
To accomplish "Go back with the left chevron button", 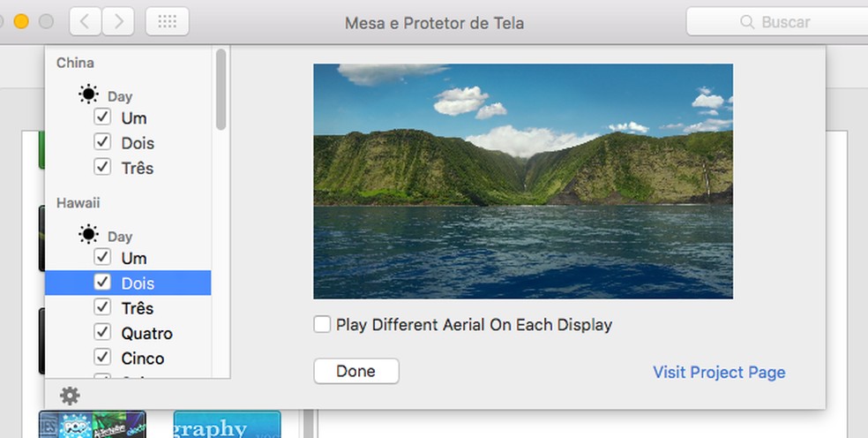I will click(86, 21).
